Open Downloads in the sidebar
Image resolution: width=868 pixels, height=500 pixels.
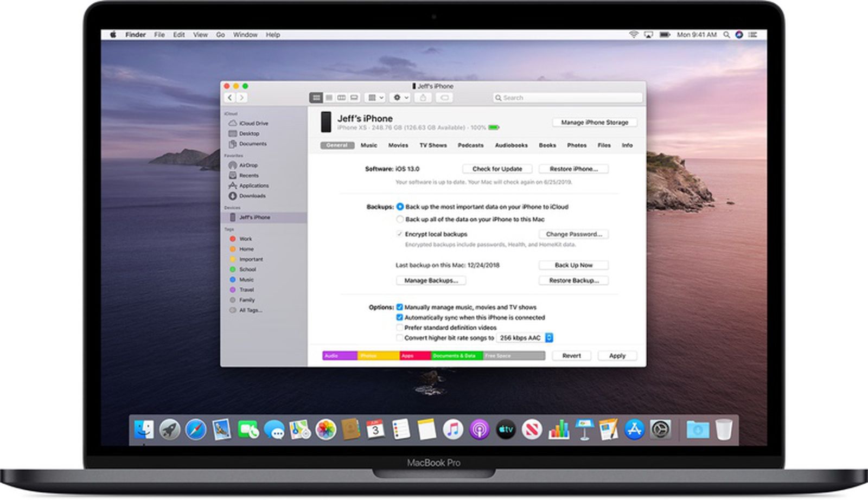(x=254, y=196)
